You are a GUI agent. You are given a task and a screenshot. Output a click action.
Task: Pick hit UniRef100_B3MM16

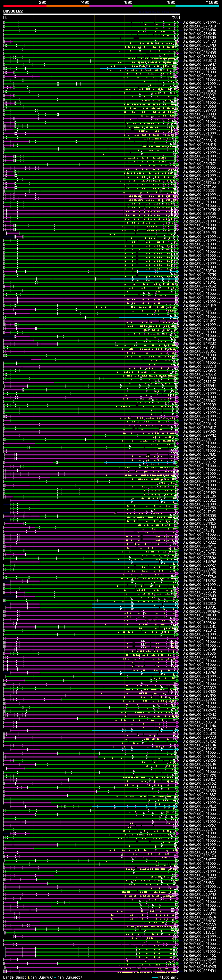pyautogui.click(x=199, y=524)
